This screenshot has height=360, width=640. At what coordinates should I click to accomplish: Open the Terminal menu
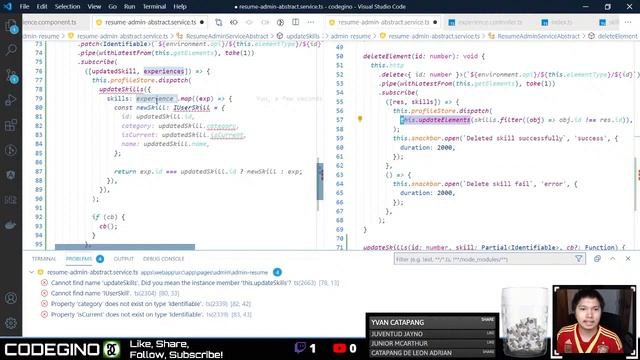(154, 7)
